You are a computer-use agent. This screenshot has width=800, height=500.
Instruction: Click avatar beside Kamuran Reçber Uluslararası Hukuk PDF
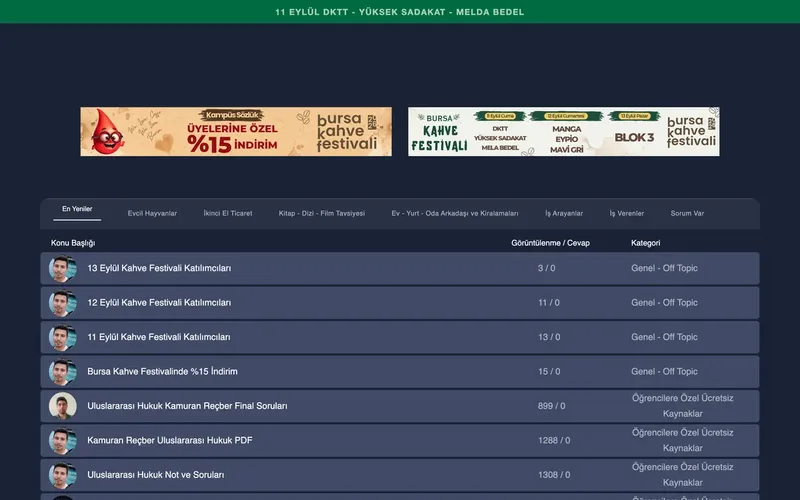pos(63,441)
